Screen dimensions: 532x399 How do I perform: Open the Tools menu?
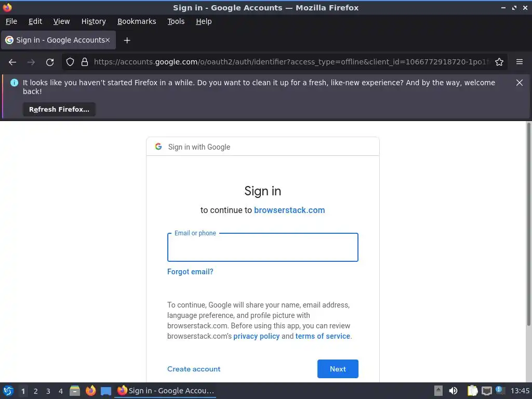click(x=176, y=21)
